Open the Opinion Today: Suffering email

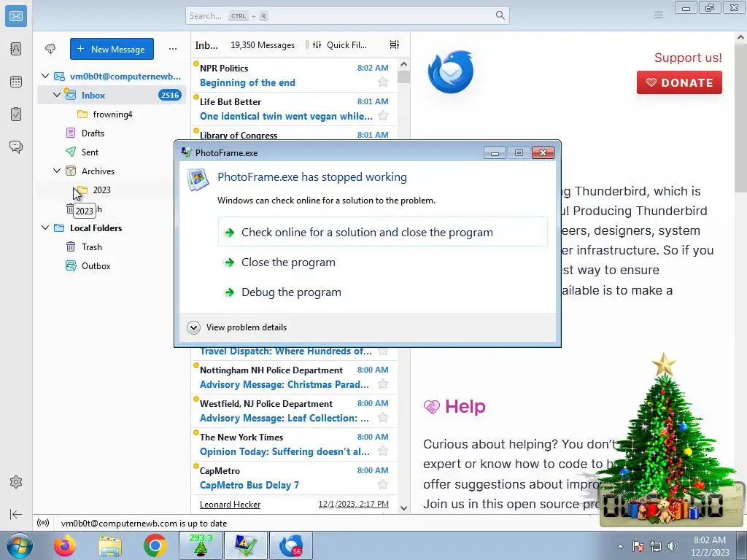coord(294,444)
